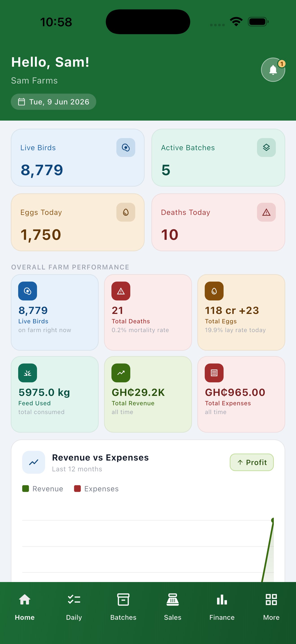The width and height of the screenshot is (296, 644).
Task: Tap the More grid icon
Action: pyautogui.click(x=271, y=600)
